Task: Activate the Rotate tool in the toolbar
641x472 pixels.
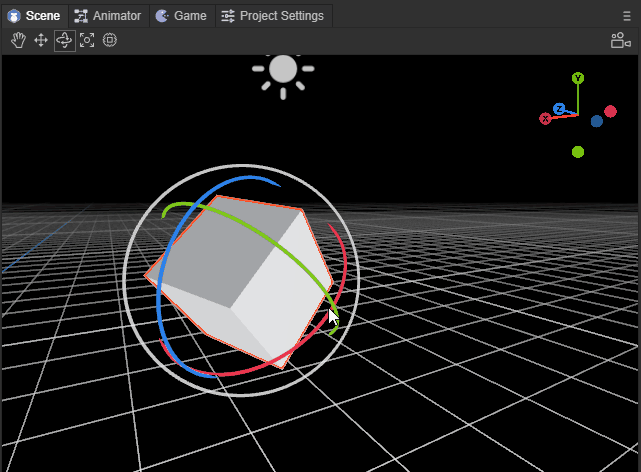Action: tap(64, 40)
